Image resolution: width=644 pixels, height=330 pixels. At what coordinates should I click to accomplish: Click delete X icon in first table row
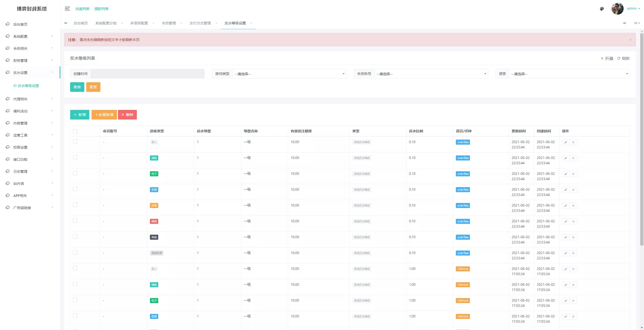point(573,142)
